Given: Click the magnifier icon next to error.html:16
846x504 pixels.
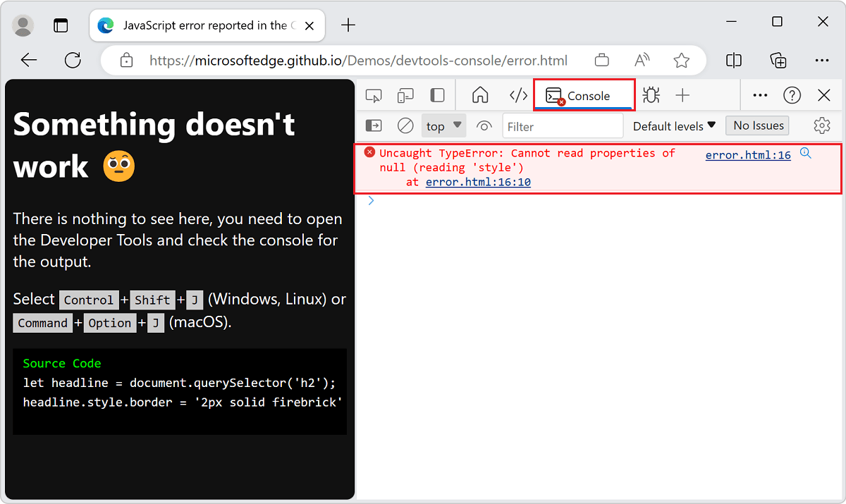Looking at the screenshot, I should [x=806, y=152].
